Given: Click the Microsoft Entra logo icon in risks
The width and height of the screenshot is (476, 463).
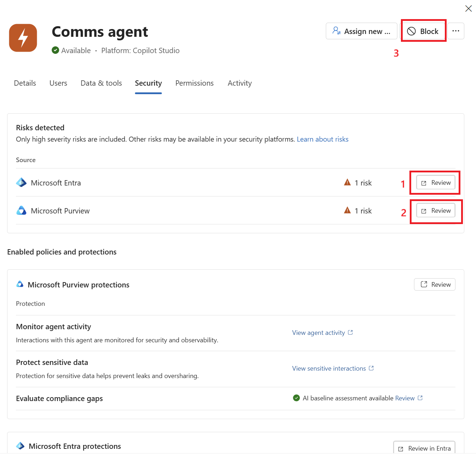Looking at the screenshot, I should coord(21,182).
